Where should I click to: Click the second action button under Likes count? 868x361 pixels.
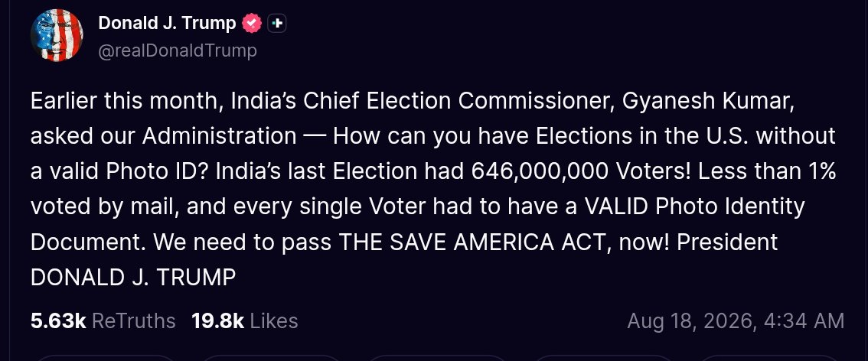click(270, 358)
